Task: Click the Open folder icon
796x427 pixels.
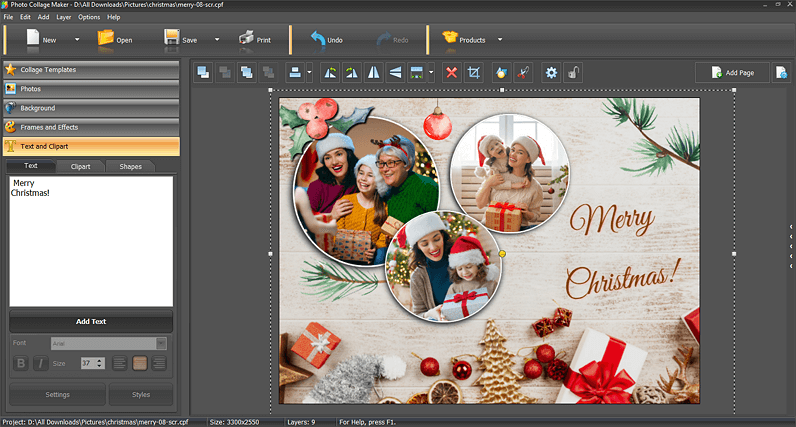Action: pyautogui.click(x=106, y=38)
